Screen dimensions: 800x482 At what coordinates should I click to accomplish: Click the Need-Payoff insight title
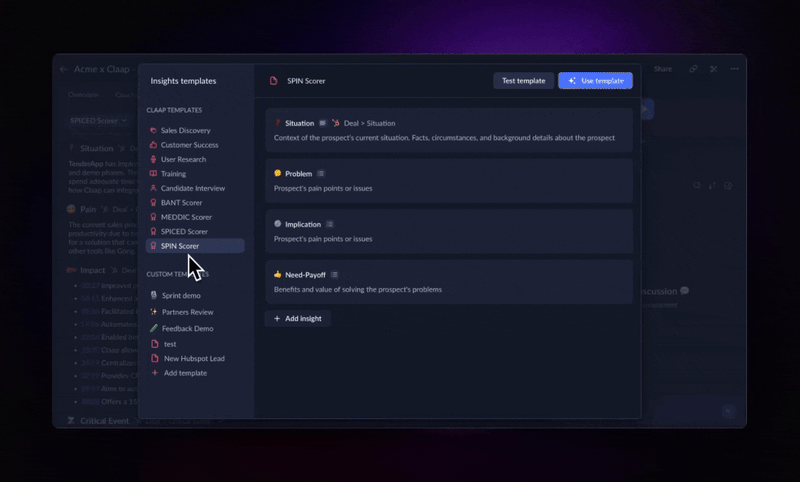tap(305, 275)
